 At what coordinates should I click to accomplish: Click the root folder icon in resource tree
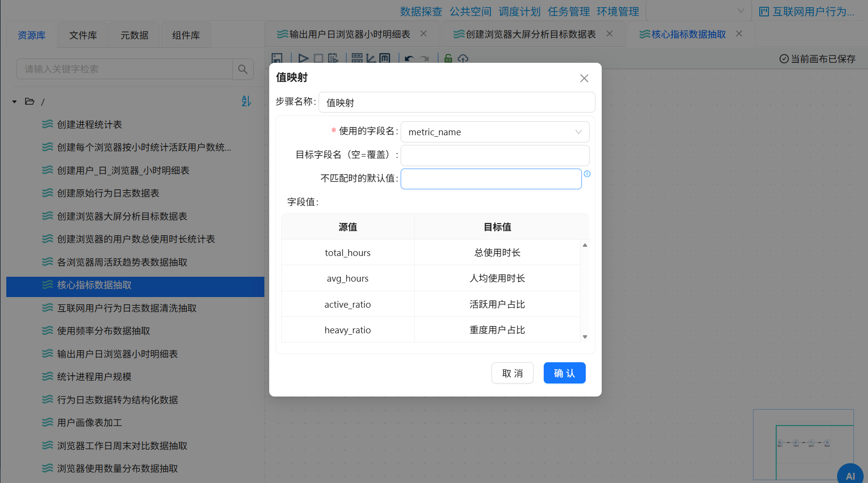[29, 101]
